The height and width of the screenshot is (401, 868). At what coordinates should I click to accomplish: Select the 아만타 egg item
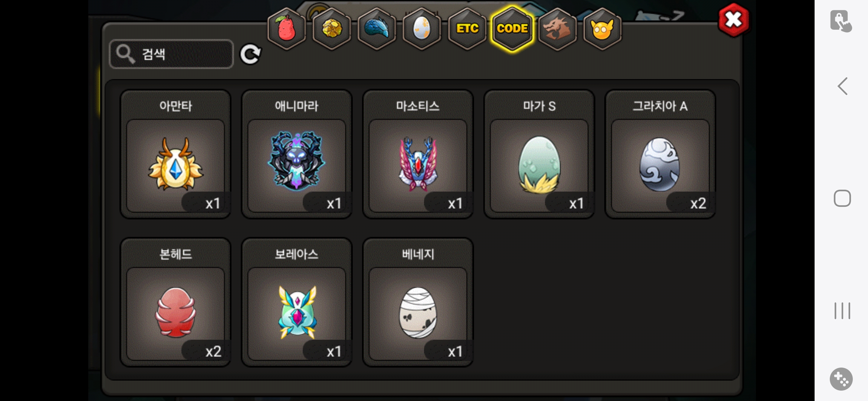(175, 154)
